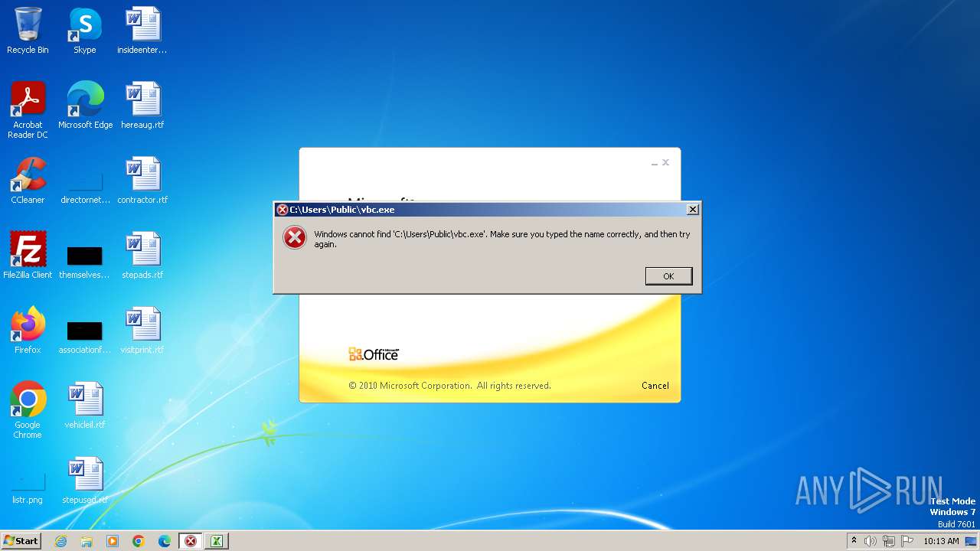Select stepused.rtf file on desktop
The width and height of the screenshot is (980, 551).
(85, 481)
